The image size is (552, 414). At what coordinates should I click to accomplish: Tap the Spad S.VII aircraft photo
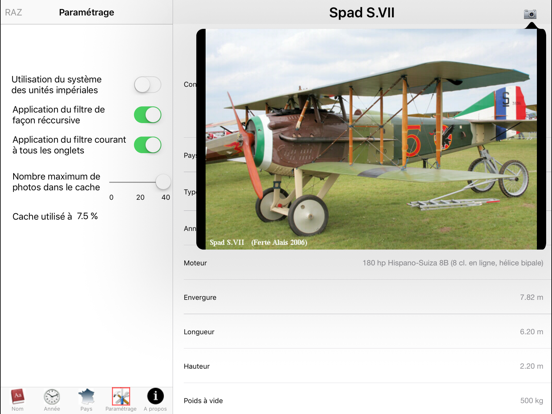coord(371,139)
